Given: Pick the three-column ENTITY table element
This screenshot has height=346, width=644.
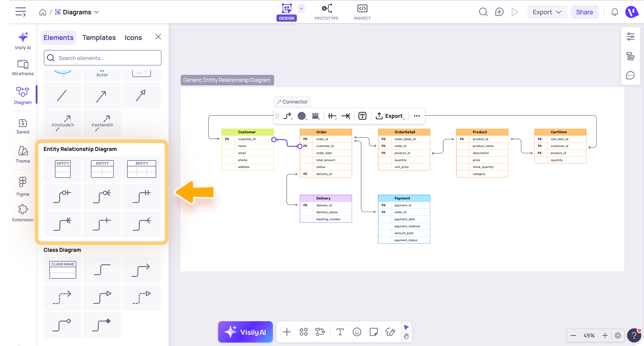Looking at the screenshot, I should click(142, 169).
